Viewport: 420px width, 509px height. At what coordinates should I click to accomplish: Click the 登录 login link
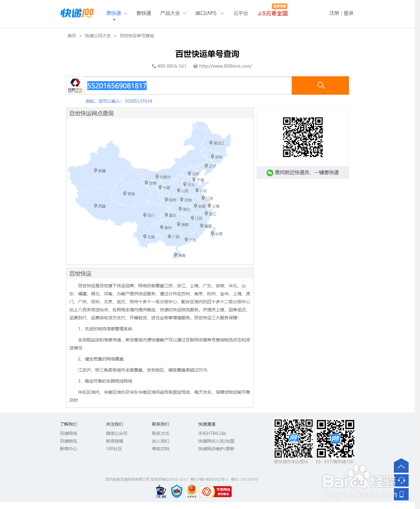[x=348, y=13]
